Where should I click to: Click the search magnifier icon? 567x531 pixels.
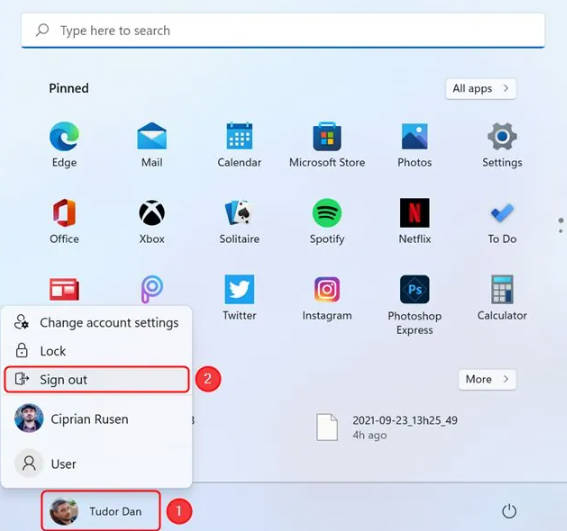coord(42,30)
